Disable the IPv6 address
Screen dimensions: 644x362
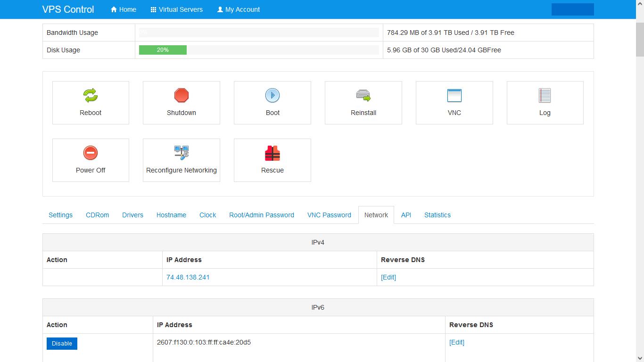pos(62,344)
